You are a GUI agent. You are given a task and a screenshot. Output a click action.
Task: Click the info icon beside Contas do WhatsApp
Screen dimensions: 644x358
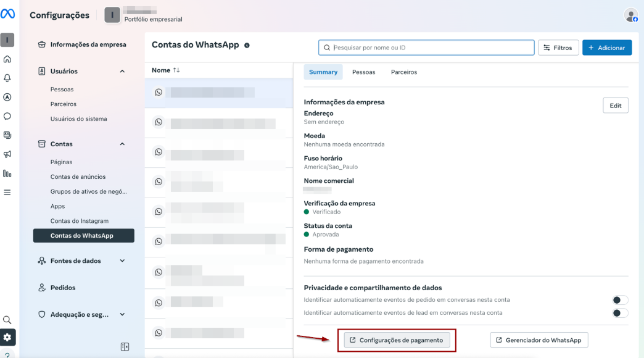coord(247,46)
